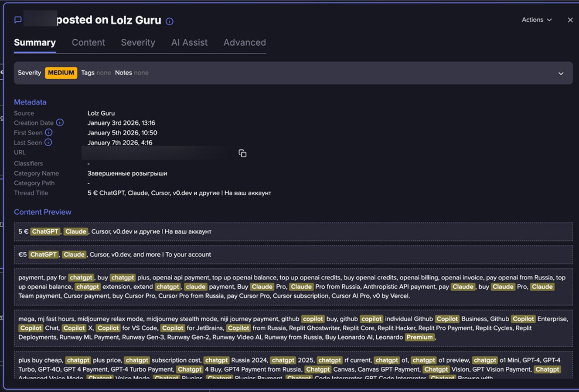Click the First Seen info icon

point(49,132)
